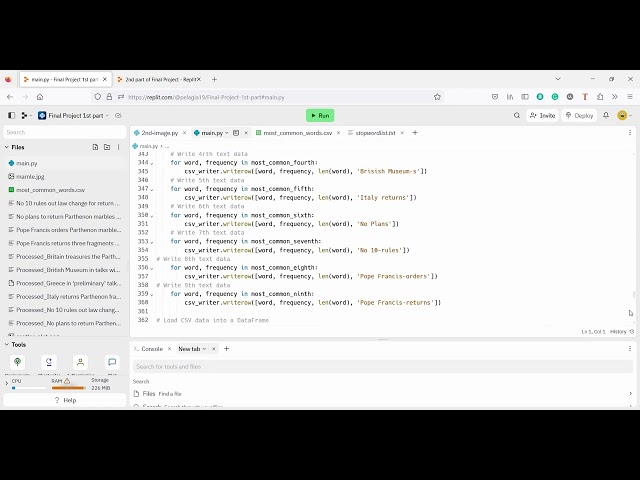
Task: Fold the for loop at line 347
Action: coord(152,189)
